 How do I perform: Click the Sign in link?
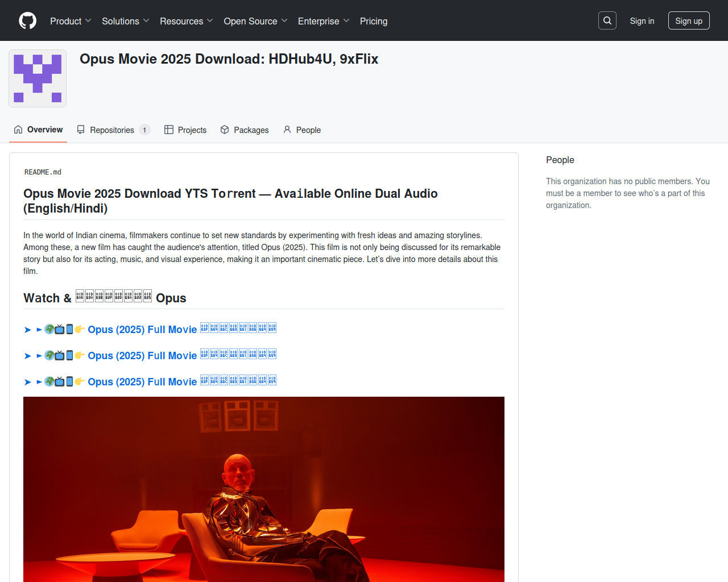point(642,21)
